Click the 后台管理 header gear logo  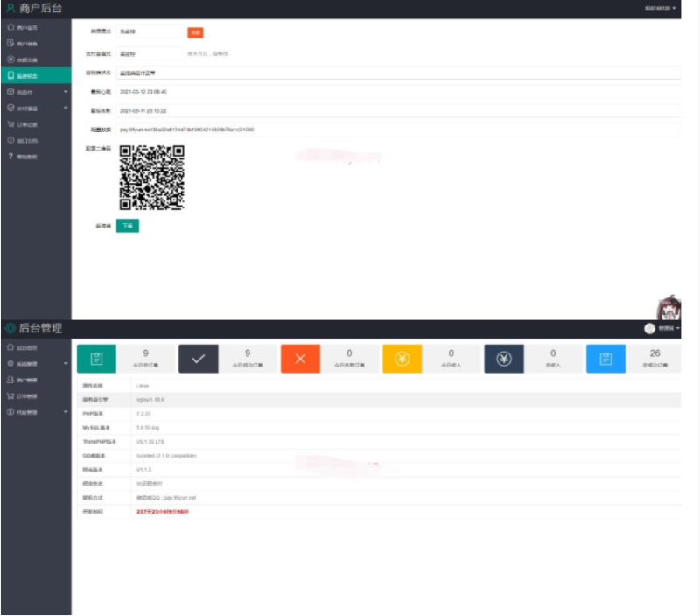33,328
